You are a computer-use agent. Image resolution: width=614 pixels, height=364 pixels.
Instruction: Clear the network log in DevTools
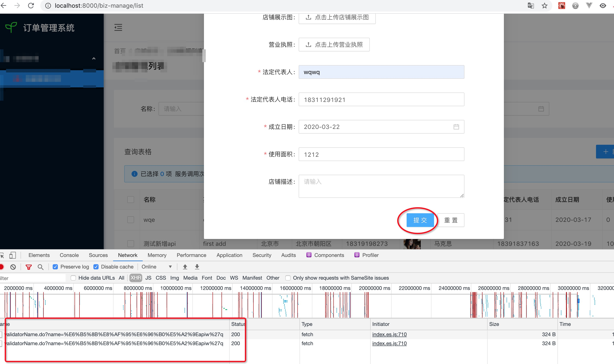13,267
